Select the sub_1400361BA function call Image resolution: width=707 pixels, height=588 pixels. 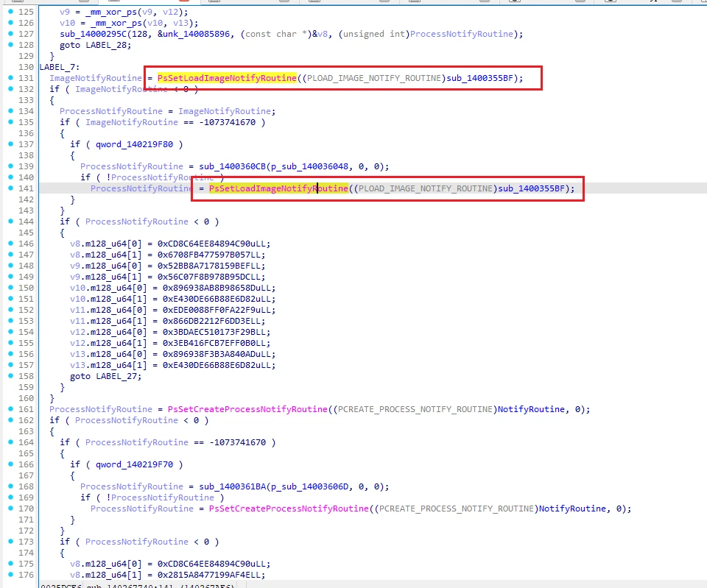click(233, 486)
